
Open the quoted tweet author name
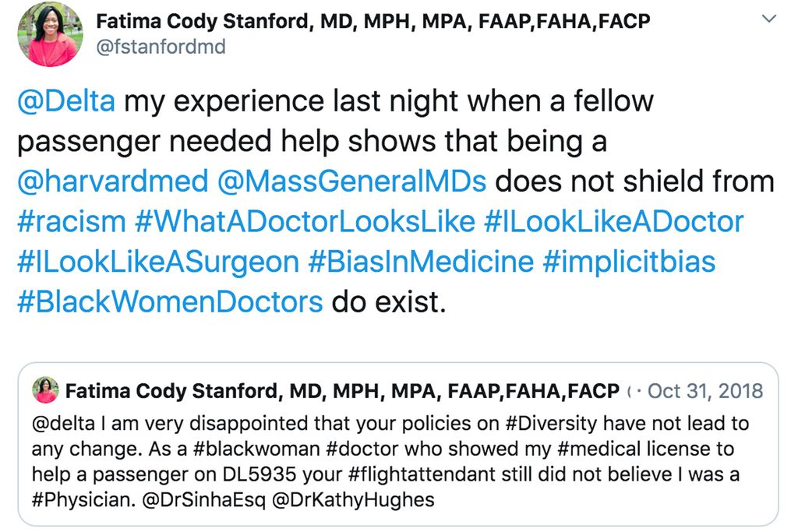tap(341, 390)
